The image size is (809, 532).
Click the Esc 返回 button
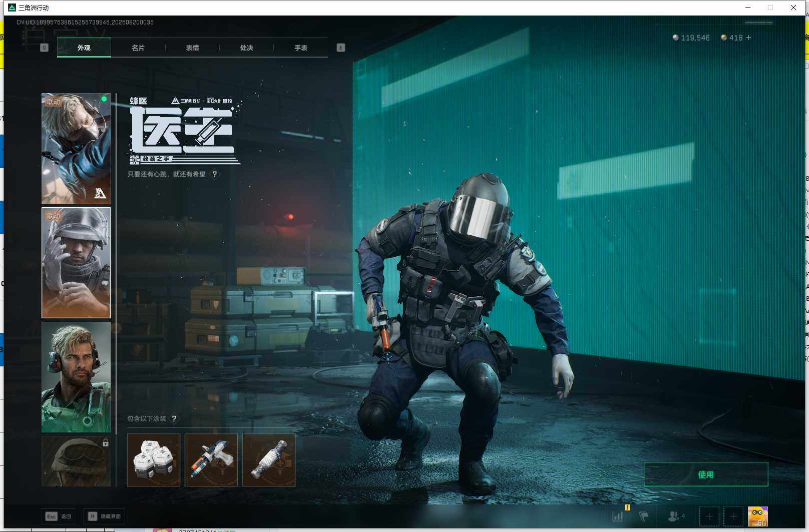coord(59,516)
